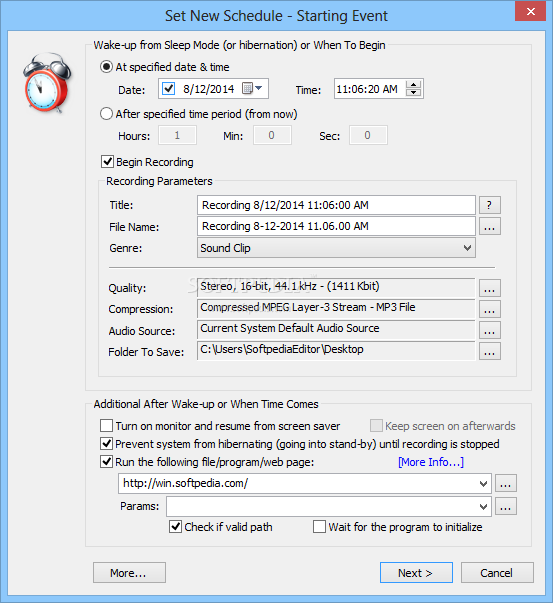This screenshot has height=603, width=553.
Task: Open Compression settings ellipsis button
Action: coord(490,309)
